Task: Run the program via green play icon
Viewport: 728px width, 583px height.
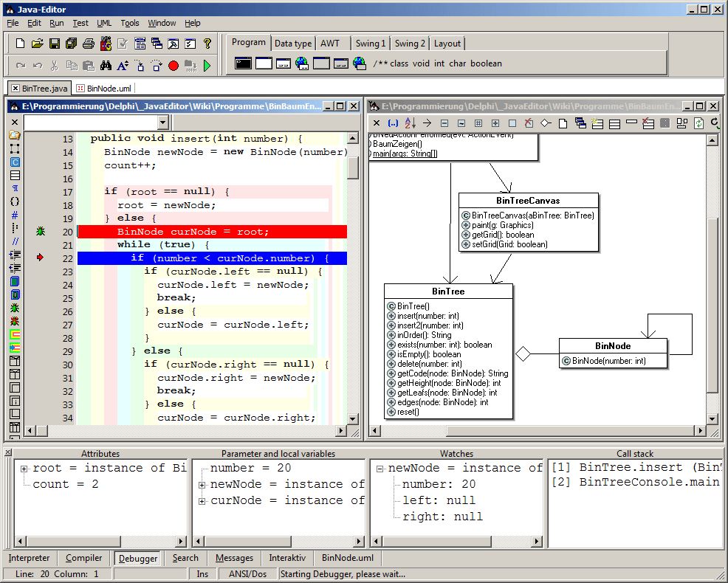Action: click(x=207, y=66)
